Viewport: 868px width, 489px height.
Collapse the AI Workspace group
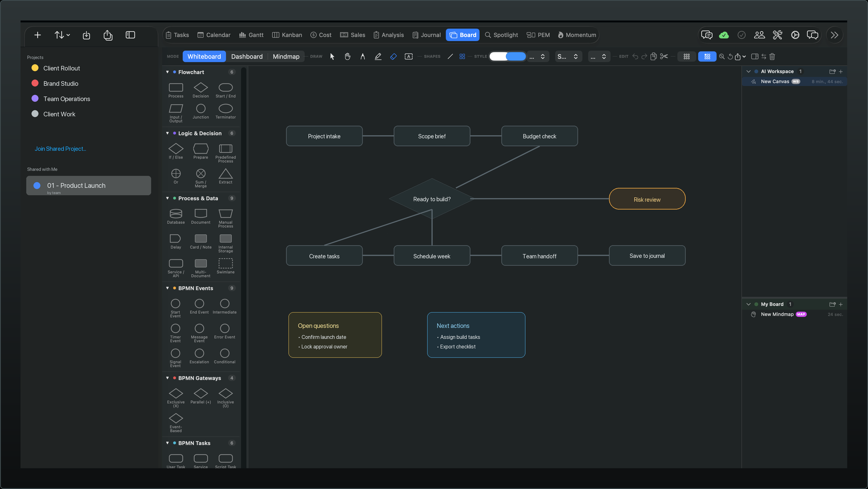pyautogui.click(x=748, y=71)
